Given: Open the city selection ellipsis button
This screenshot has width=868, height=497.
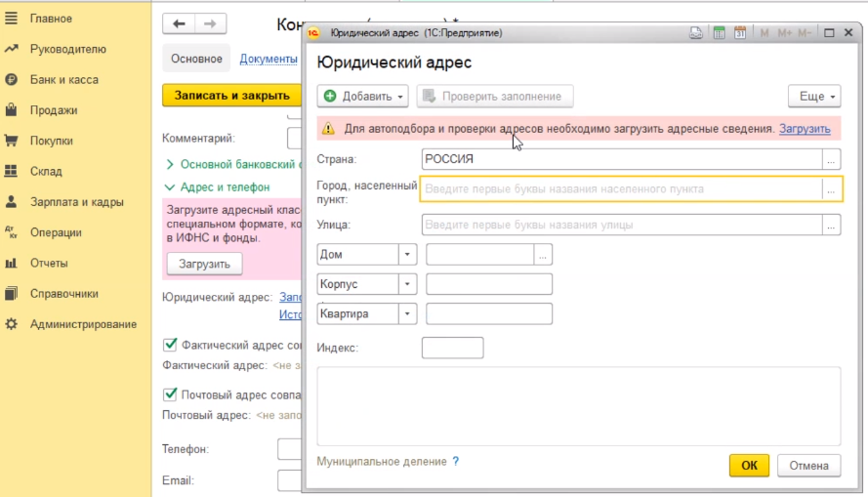Looking at the screenshot, I should tap(831, 189).
